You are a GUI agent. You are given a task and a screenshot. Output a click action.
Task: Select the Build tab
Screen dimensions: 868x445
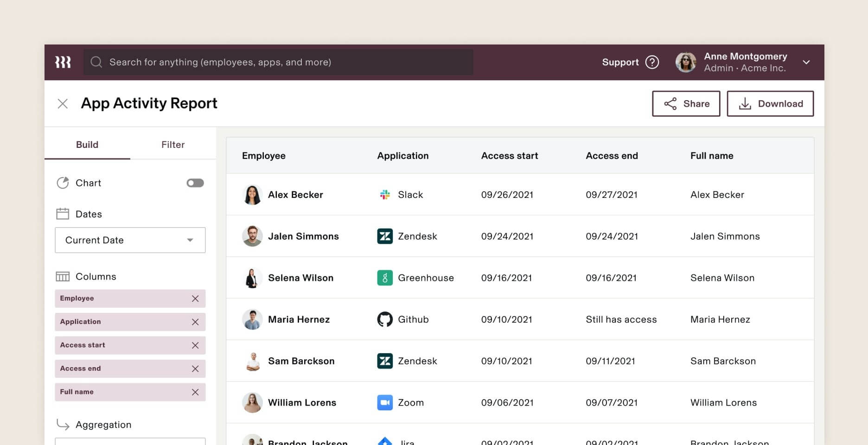coord(87,144)
